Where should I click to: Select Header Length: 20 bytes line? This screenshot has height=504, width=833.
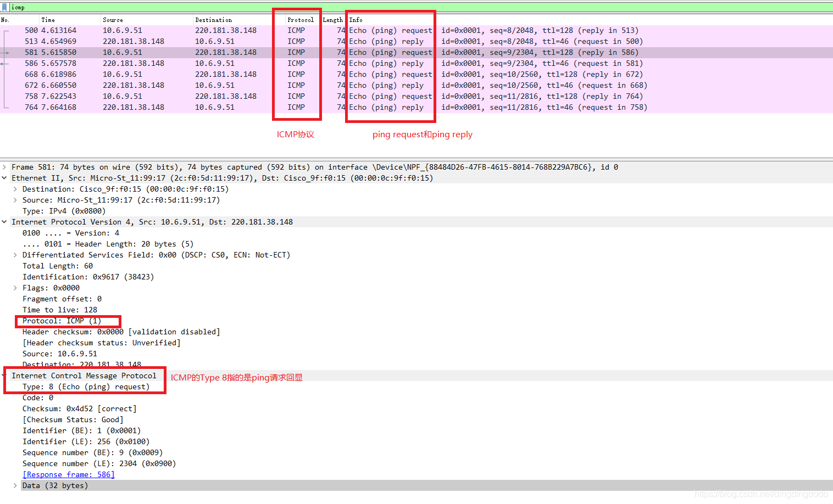tap(108, 244)
